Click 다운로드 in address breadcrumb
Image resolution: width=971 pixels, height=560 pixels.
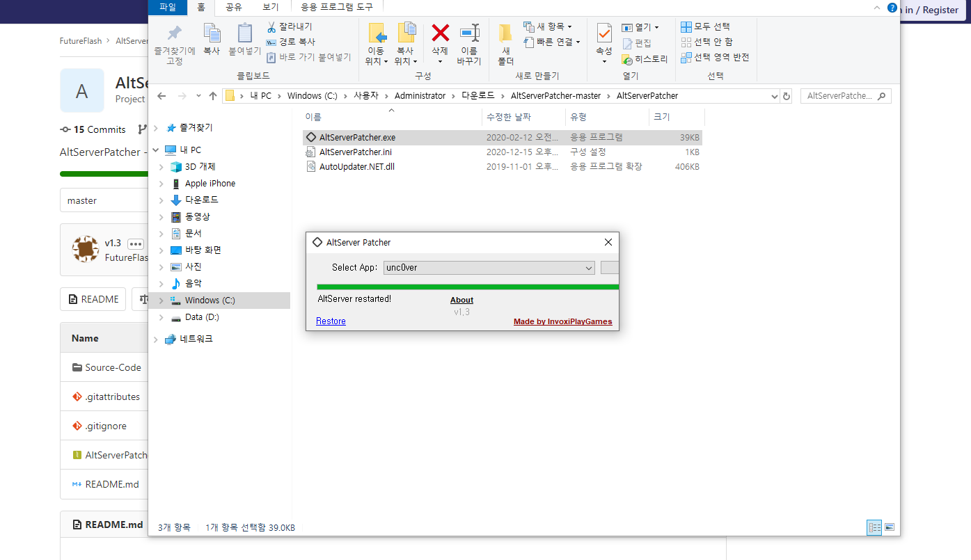[477, 96]
